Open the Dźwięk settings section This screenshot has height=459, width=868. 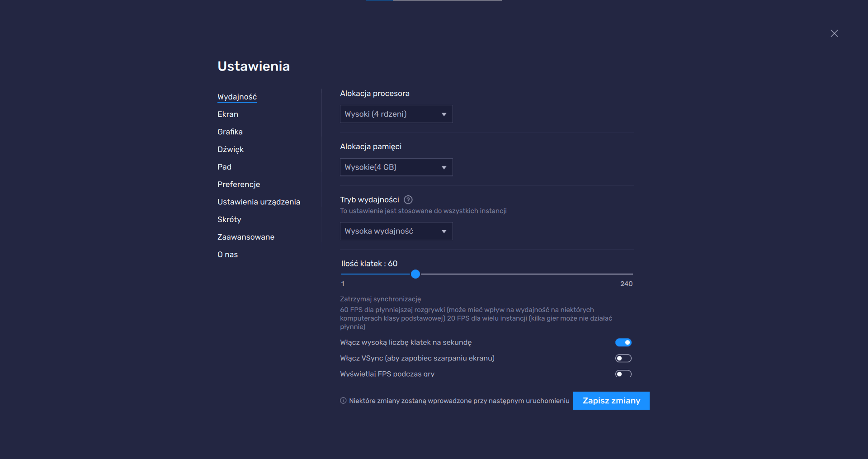tap(231, 149)
